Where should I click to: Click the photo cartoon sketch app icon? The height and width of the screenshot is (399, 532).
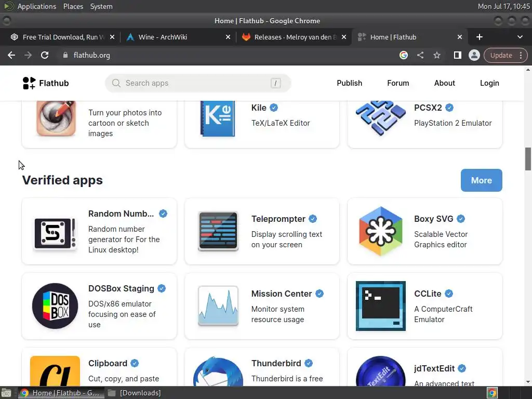point(56,118)
